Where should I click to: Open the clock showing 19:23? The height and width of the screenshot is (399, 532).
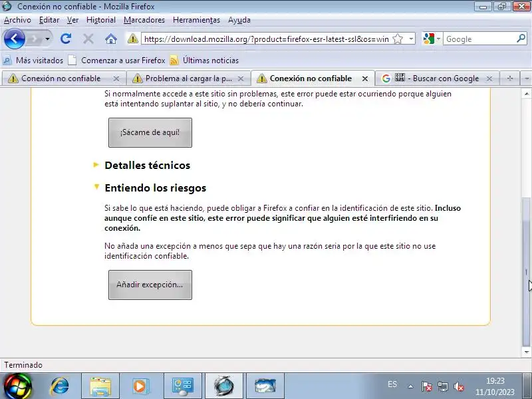pyautogui.click(x=495, y=386)
